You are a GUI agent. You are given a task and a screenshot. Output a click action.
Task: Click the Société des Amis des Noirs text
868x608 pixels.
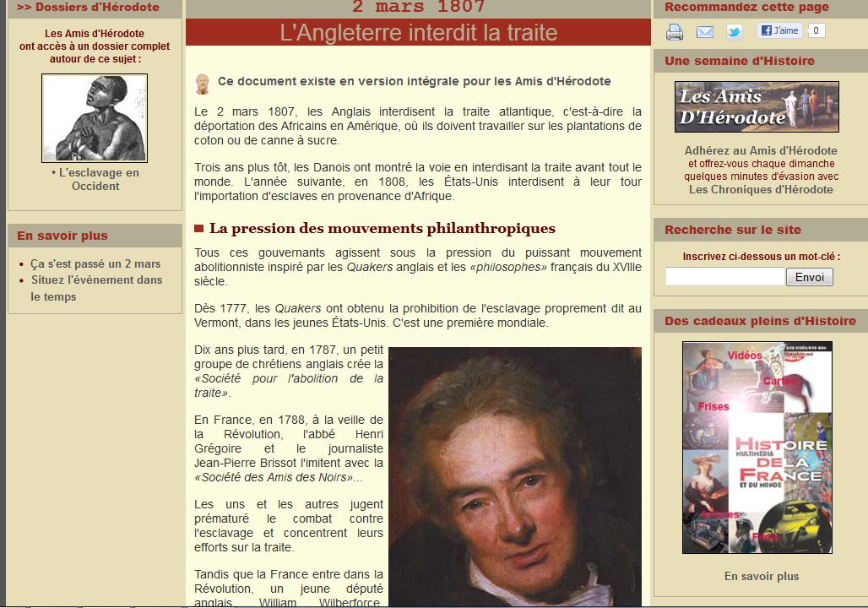[x=276, y=477]
